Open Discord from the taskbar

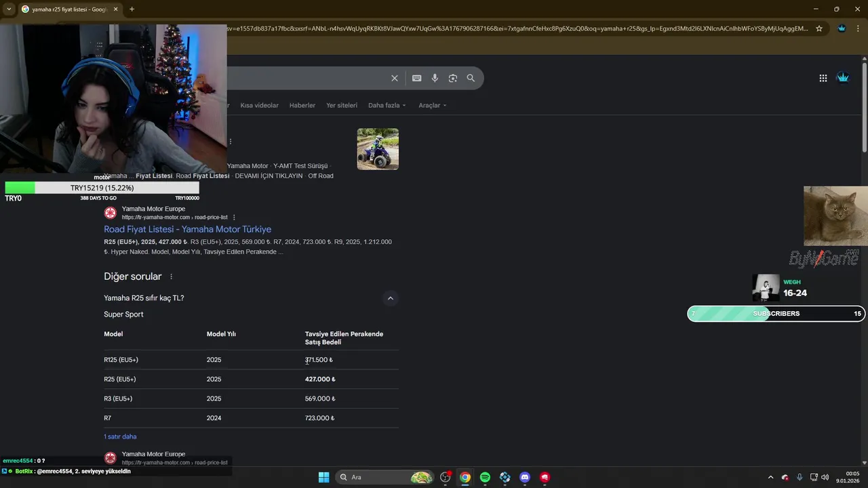524,477
